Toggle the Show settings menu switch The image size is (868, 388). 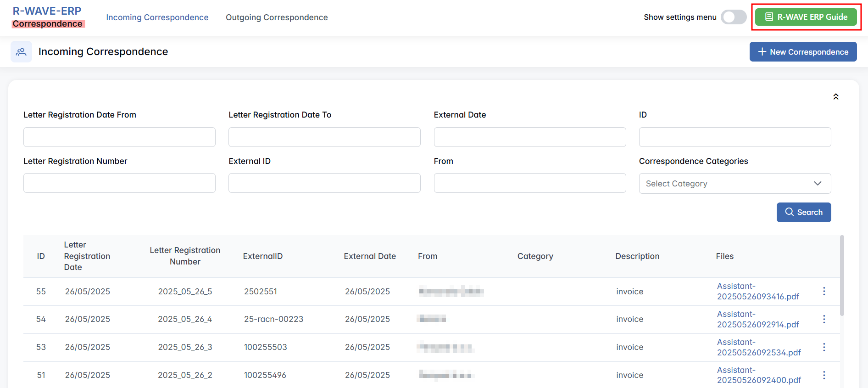[x=733, y=17]
